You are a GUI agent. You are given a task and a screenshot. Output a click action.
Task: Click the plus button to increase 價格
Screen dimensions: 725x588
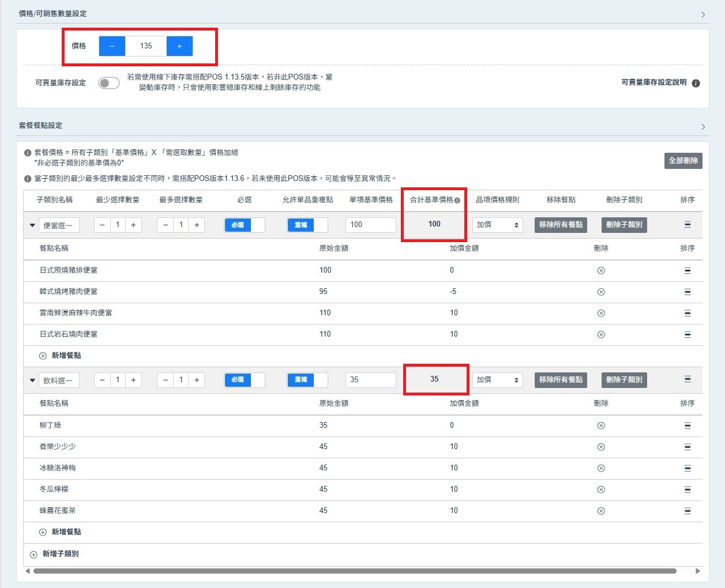[179, 46]
